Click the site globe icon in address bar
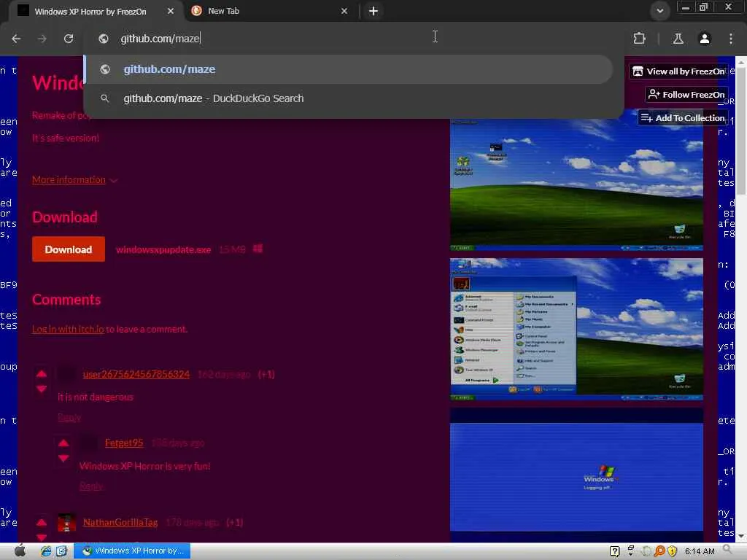This screenshot has width=747, height=560. click(104, 39)
